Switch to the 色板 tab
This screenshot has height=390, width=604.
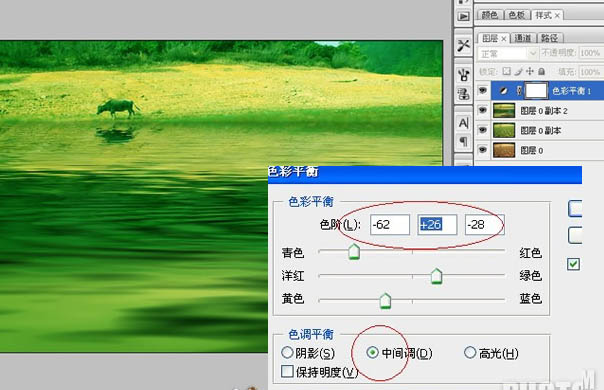(516, 15)
